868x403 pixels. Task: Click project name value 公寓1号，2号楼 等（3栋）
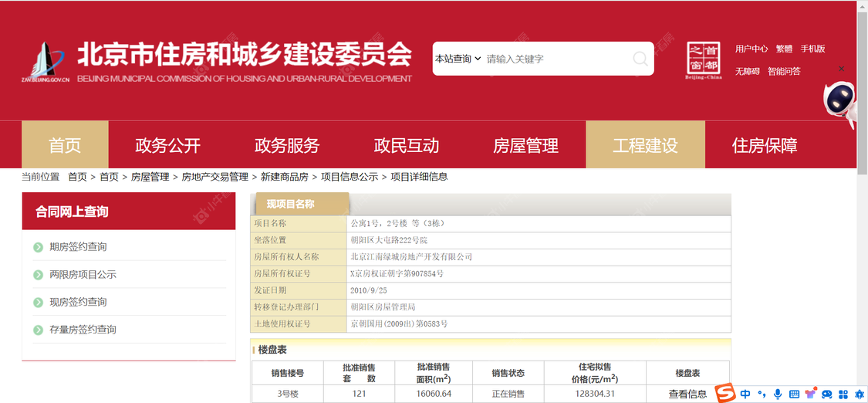397,224
